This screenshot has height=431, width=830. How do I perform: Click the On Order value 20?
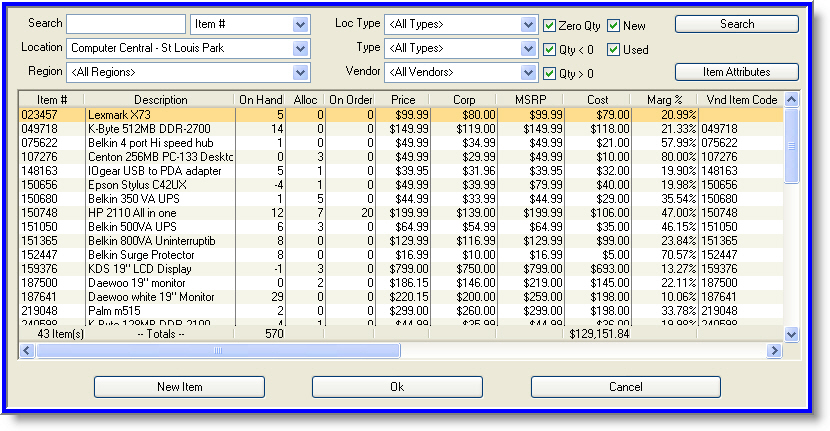click(367, 213)
